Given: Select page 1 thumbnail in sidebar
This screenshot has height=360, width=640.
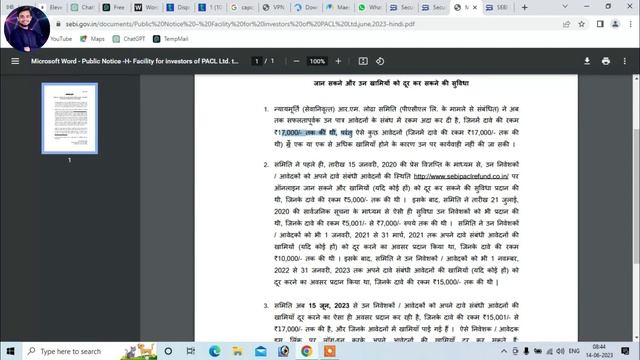Looking at the screenshot, I should pyautogui.click(x=69, y=118).
